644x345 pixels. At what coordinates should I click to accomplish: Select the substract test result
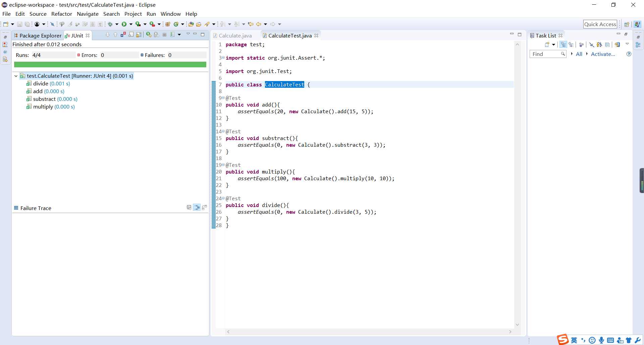pyautogui.click(x=52, y=99)
